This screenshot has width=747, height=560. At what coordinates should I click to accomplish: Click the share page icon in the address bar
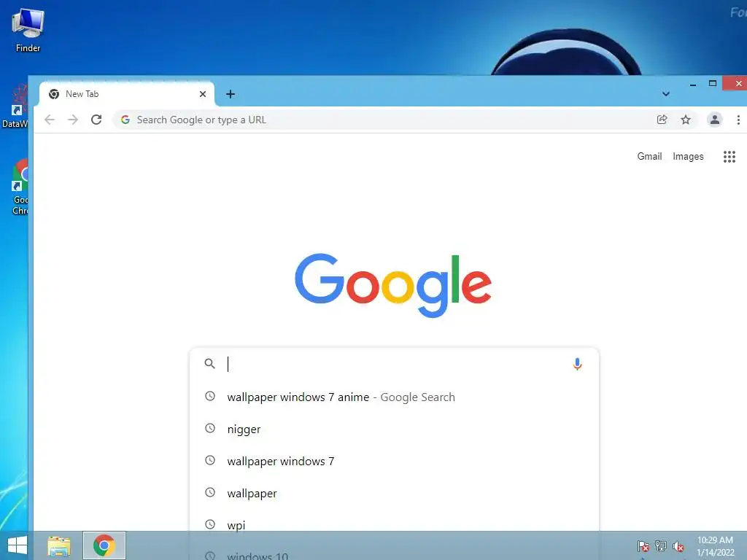click(x=662, y=120)
